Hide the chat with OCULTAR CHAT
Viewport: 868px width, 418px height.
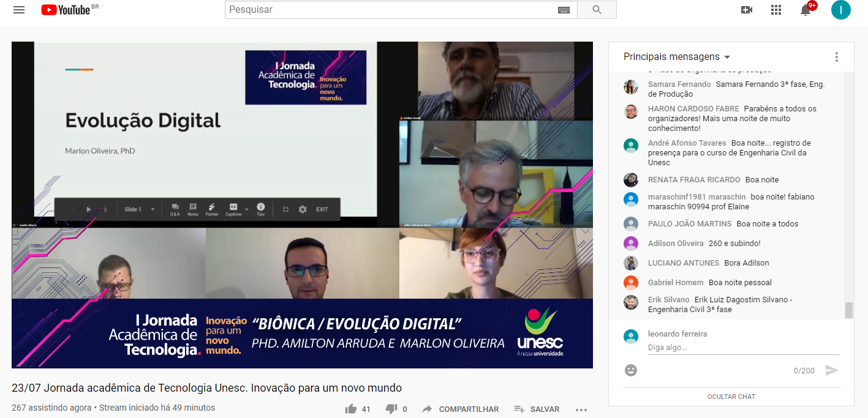click(x=731, y=397)
